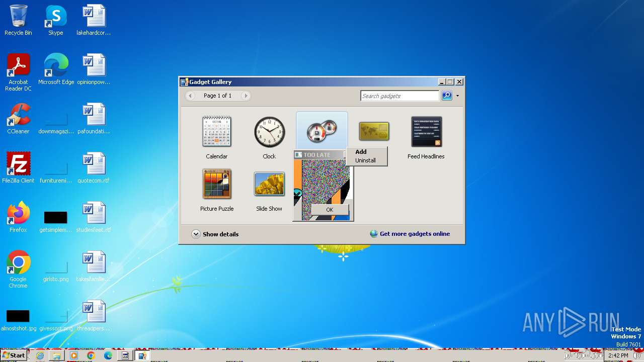644x362 pixels.
Task: Open Chrome from the taskbar
Action: pyautogui.click(x=91, y=355)
